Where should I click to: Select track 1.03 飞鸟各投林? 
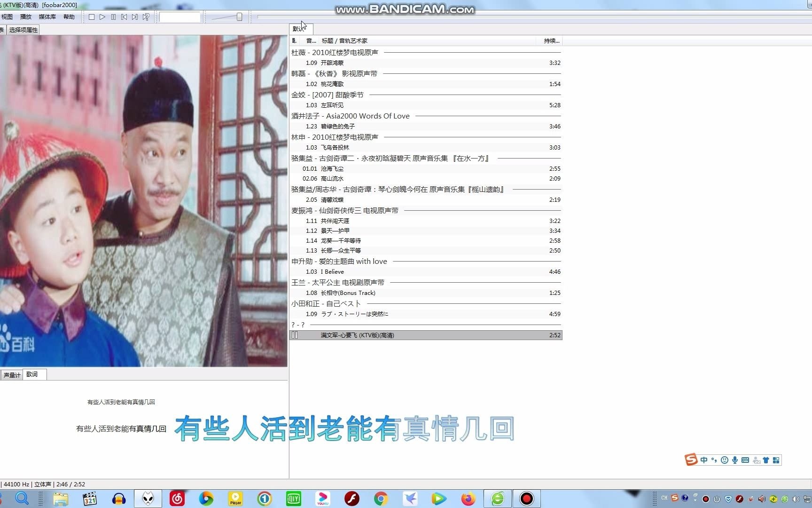point(426,147)
